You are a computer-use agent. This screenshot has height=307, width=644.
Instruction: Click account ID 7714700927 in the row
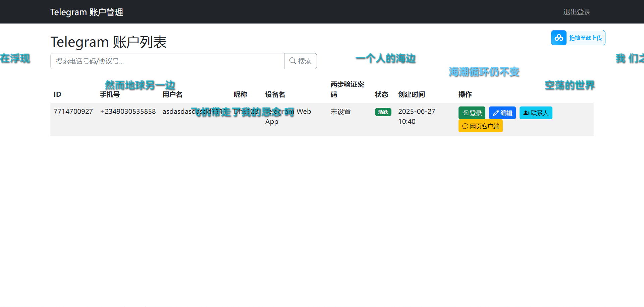(x=73, y=112)
